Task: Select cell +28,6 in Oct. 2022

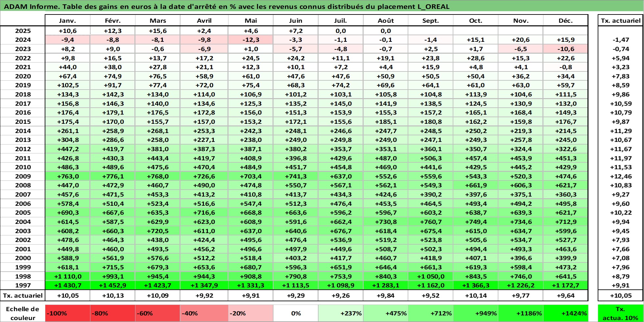Action: [x=476, y=58]
